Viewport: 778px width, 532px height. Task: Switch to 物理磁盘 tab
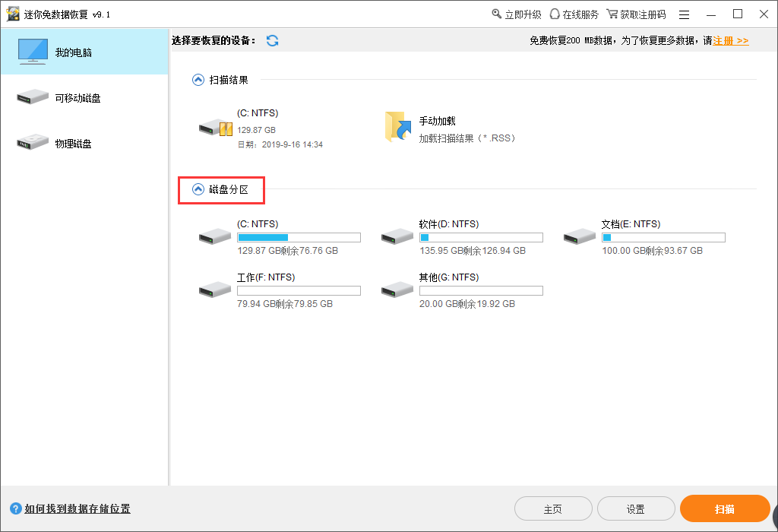[84, 143]
